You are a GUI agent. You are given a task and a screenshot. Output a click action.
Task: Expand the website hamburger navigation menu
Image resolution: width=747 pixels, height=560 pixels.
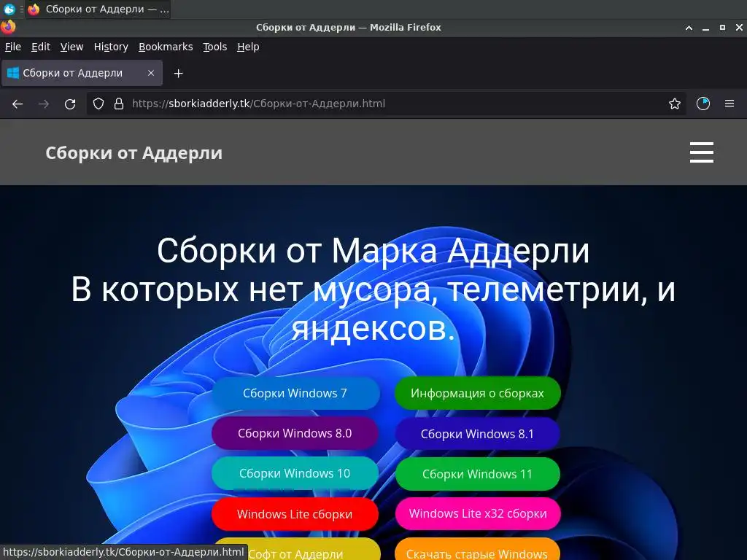tap(702, 152)
